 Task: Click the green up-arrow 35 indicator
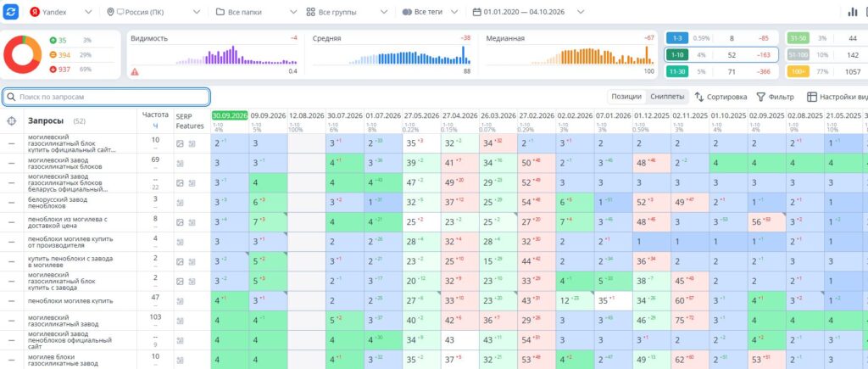[58, 41]
